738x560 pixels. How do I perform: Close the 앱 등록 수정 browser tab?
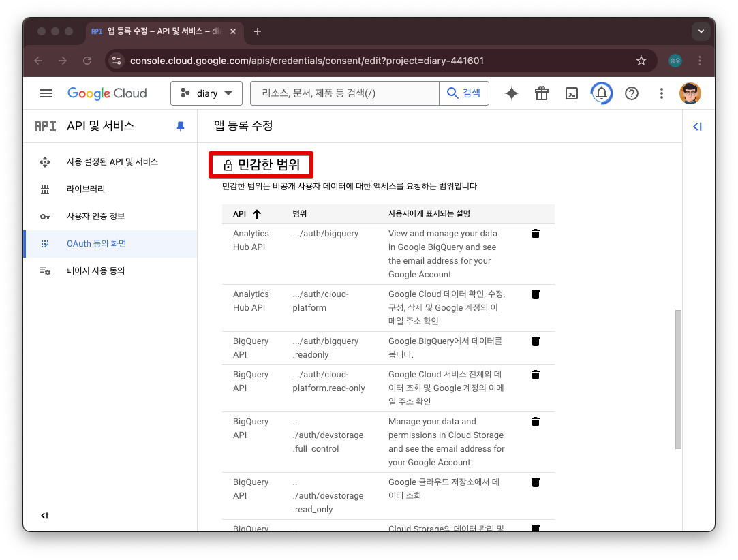click(x=233, y=31)
